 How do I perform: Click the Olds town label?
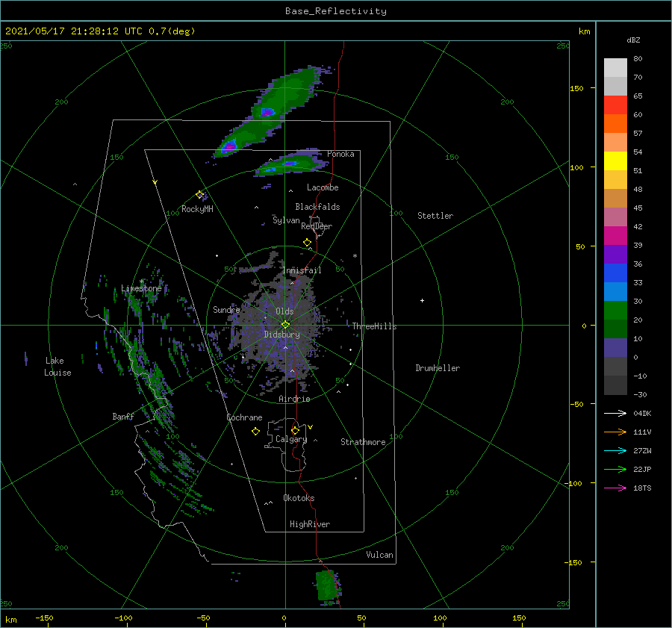coord(284,311)
